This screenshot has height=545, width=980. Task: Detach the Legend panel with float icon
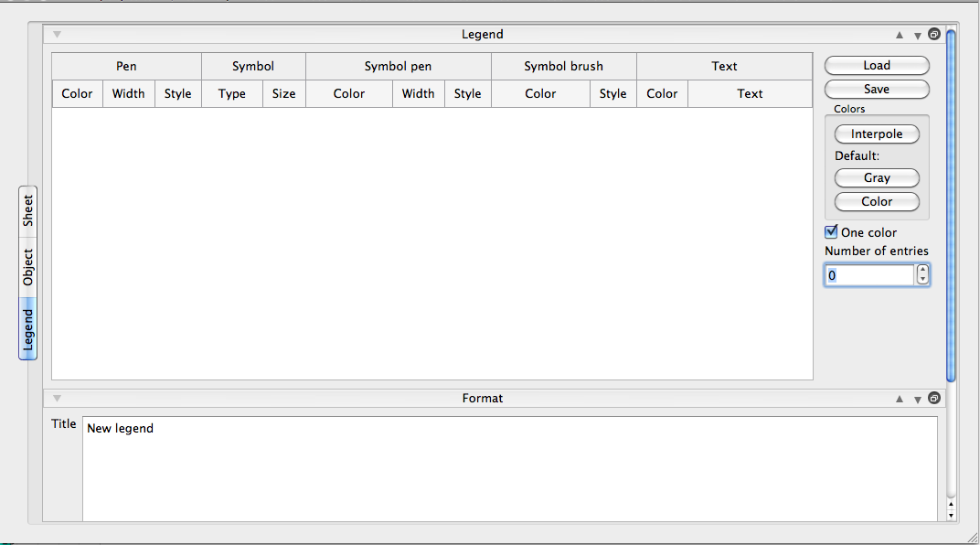pos(934,35)
